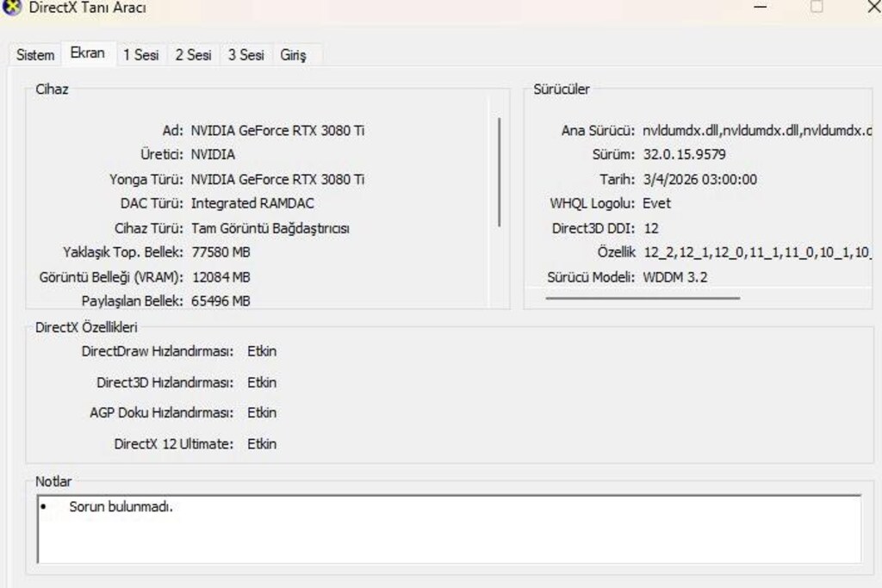Click the AGP Doku Hızlandırması Etkin value
This screenshot has width=882, height=588.
[262, 412]
